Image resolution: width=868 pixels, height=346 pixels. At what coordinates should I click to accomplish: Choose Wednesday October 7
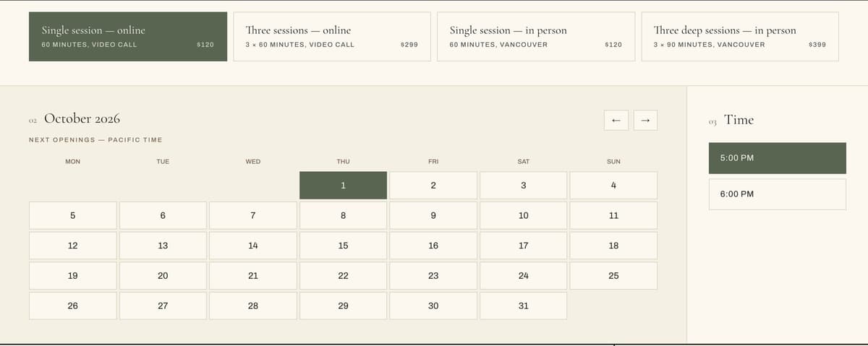pyautogui.click(x=253, y=215)
